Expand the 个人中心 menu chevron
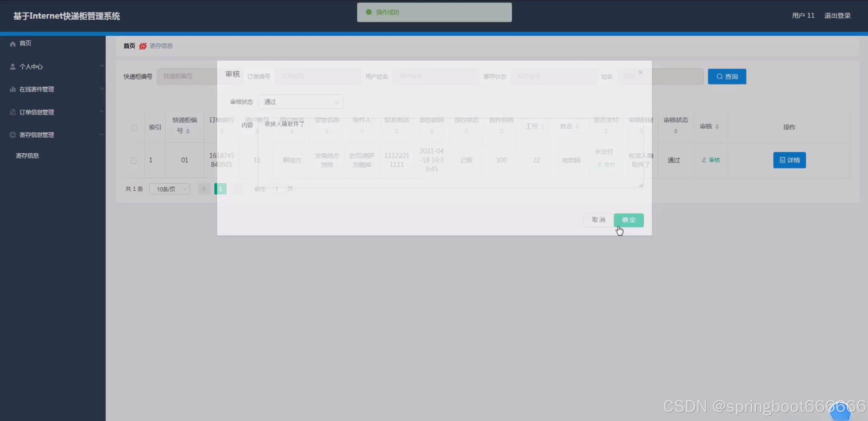 [x=101, y=66]
